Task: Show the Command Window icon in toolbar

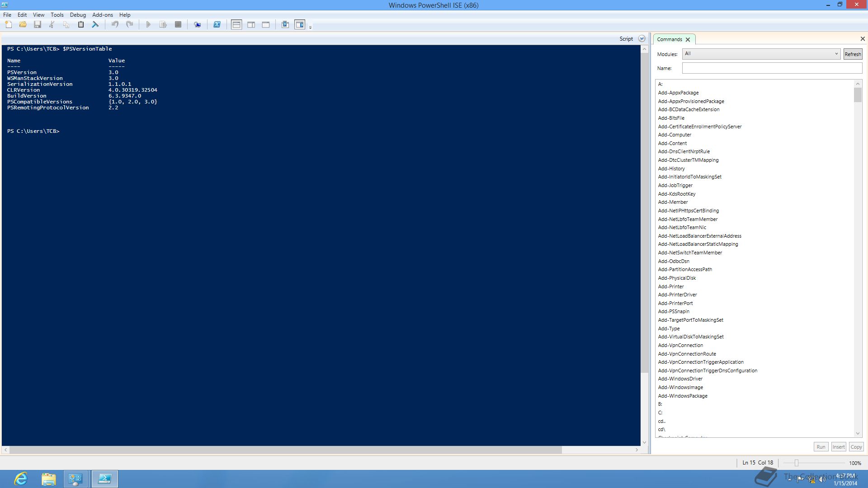Action: (x=285, y=24)
